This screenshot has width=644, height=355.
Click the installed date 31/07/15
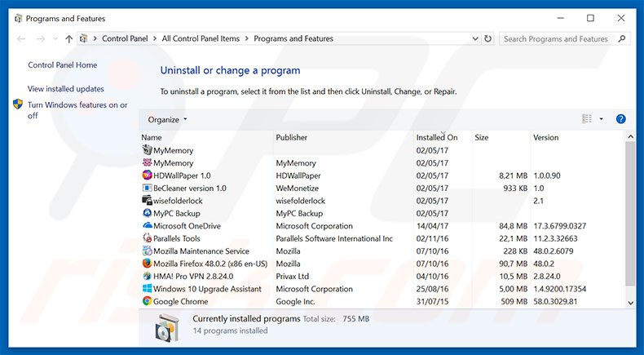(432, 301)
